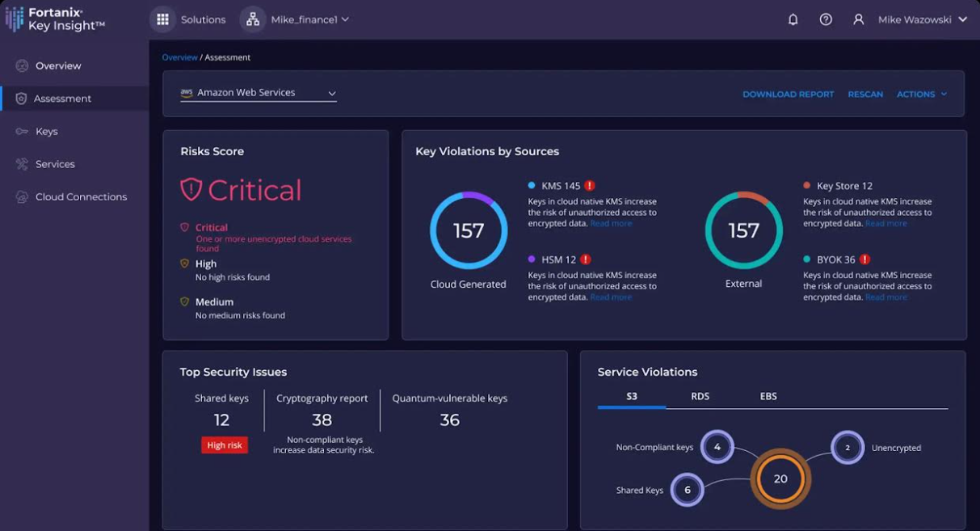Open the Solutions grid icon
Screen dimensions: 980x531
[162, 19]
